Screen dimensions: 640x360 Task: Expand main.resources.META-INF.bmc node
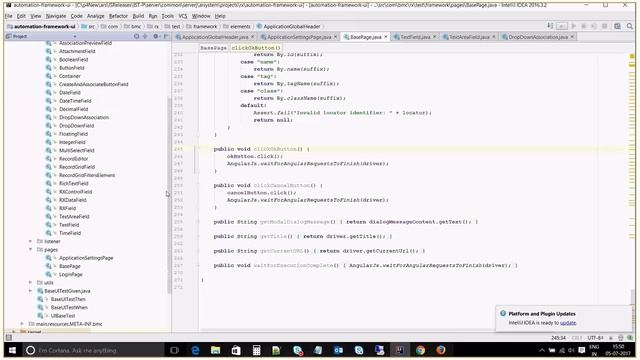22,324
